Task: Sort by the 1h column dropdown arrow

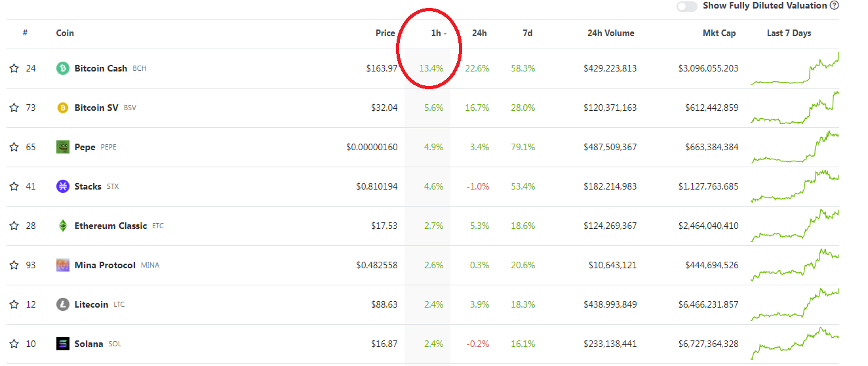Action: (x=445, y=33)
